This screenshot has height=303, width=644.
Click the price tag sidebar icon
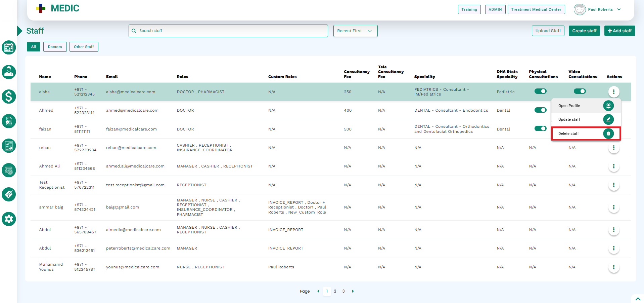click(9, 194)
